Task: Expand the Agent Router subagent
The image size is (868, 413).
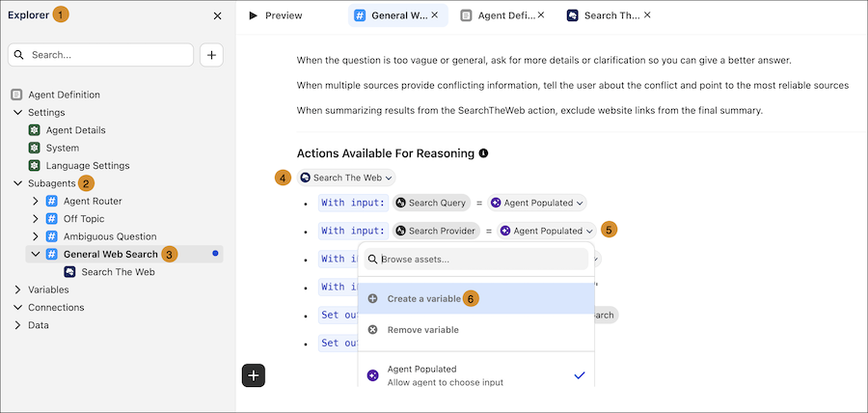Action: 35,201
